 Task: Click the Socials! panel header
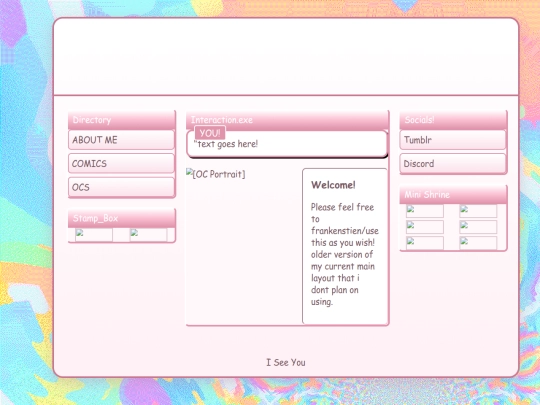click(453, 120)
